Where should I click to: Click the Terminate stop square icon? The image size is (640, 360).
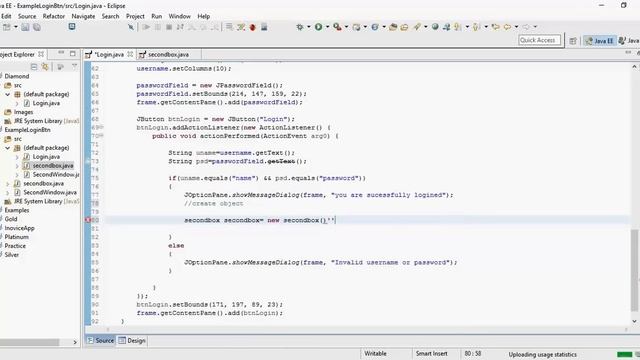pyautogui.click(x=169, y=27)
